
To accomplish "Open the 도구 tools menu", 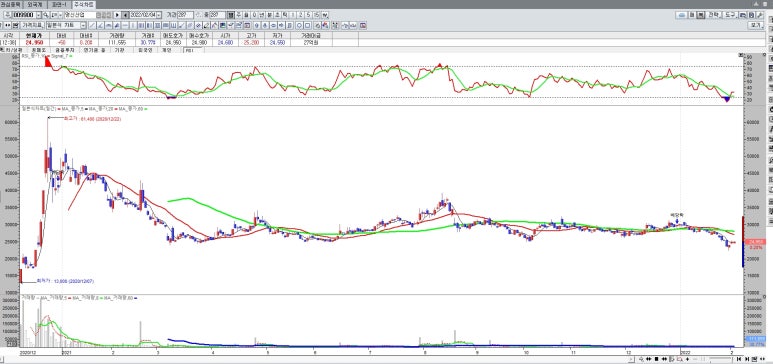I will click(x=730, y=15).
